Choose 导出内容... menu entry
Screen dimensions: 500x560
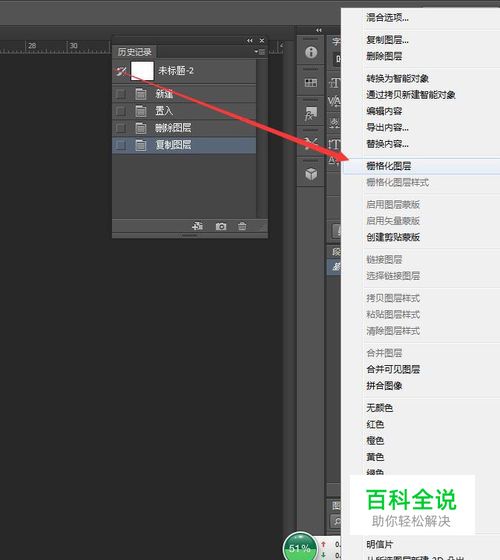[388, 128]
